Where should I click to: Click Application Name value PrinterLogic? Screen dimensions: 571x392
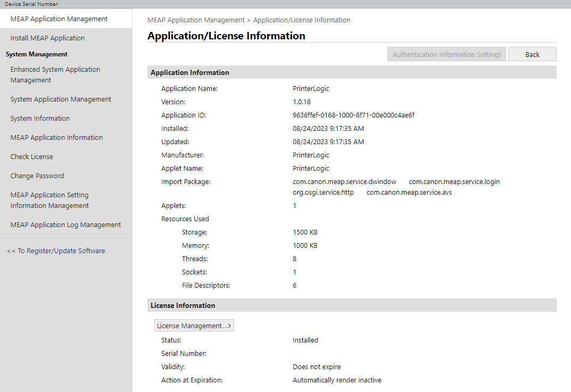311,89
